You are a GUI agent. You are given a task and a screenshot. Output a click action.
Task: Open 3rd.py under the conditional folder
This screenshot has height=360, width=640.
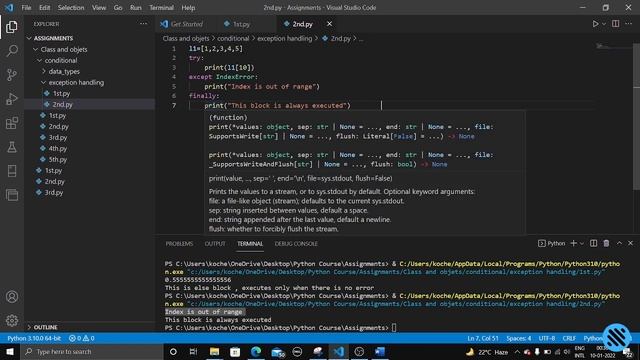coord(89,138)
